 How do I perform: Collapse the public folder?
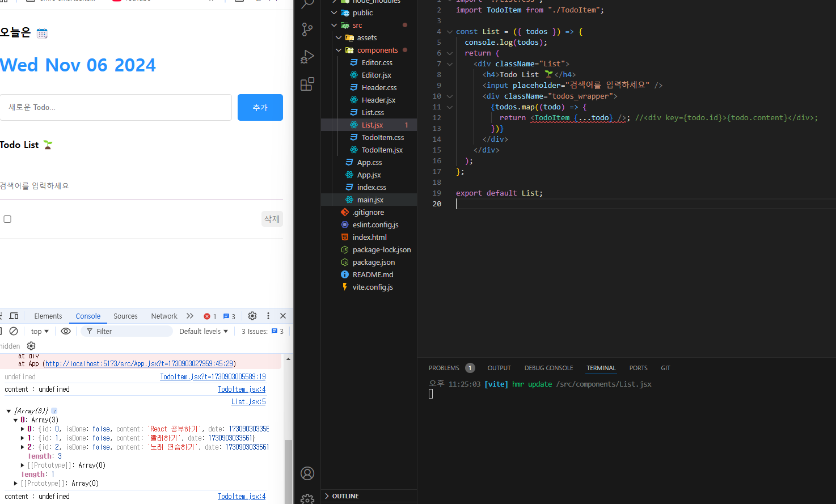point(334,12)
